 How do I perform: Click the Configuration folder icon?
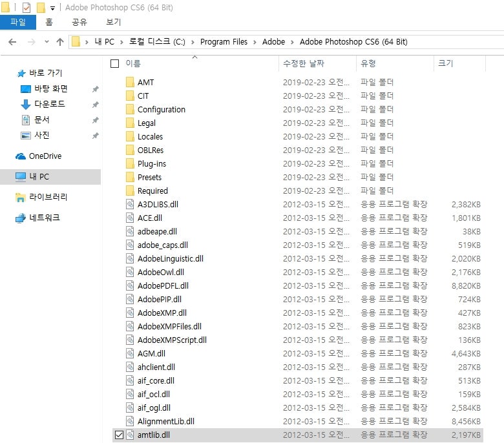(130, 109)
